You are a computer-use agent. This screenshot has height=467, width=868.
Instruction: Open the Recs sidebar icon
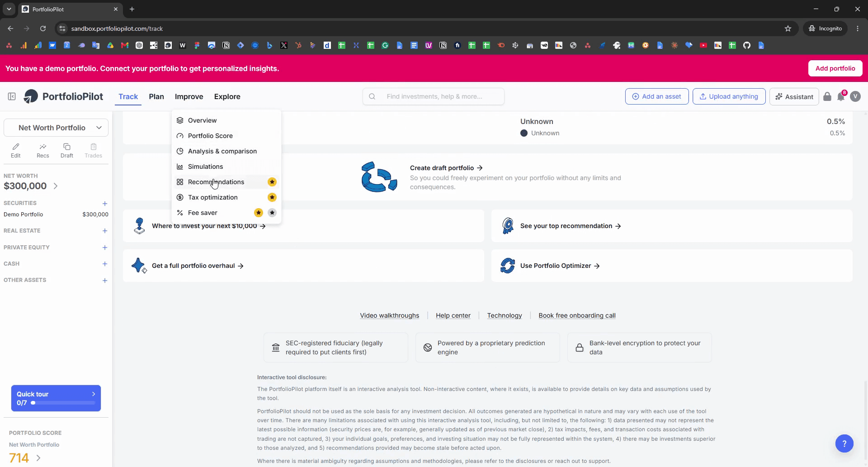click(x=43, y=150)
